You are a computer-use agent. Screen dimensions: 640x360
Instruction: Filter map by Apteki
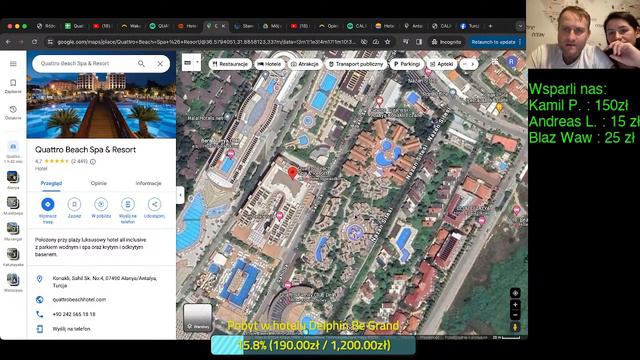(442, 64)
